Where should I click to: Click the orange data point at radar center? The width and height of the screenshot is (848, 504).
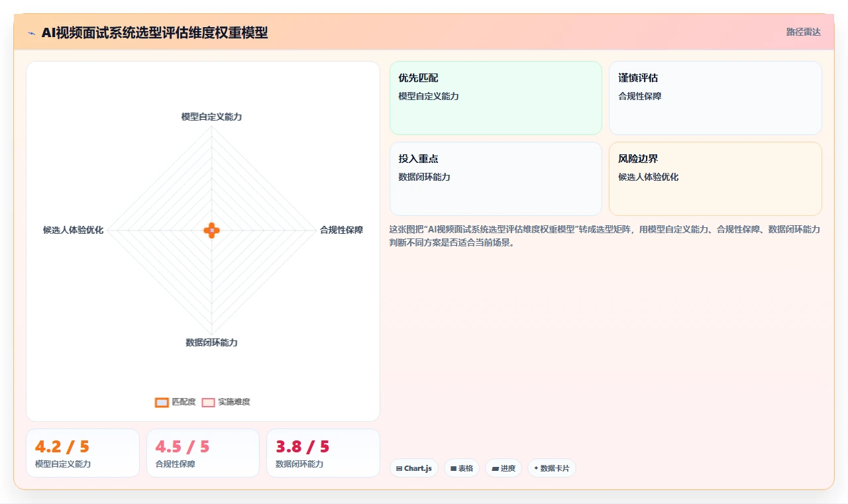[x=211, y=230]
